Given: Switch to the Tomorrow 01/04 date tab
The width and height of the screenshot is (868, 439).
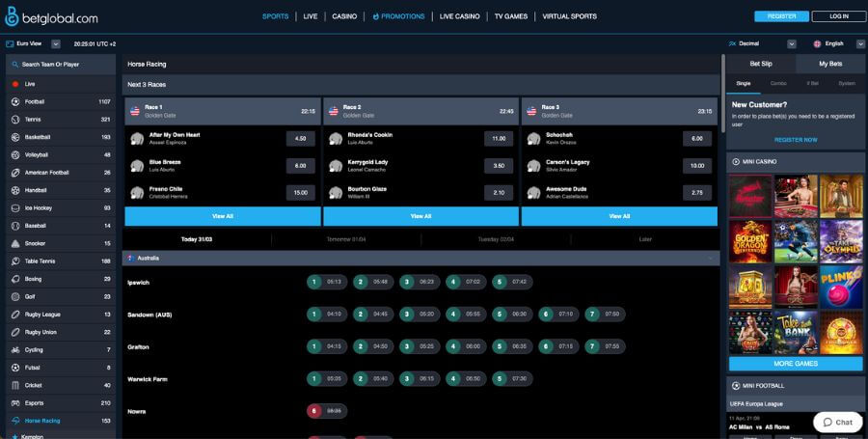Looking at the screenshot, I should pos(346,239).
